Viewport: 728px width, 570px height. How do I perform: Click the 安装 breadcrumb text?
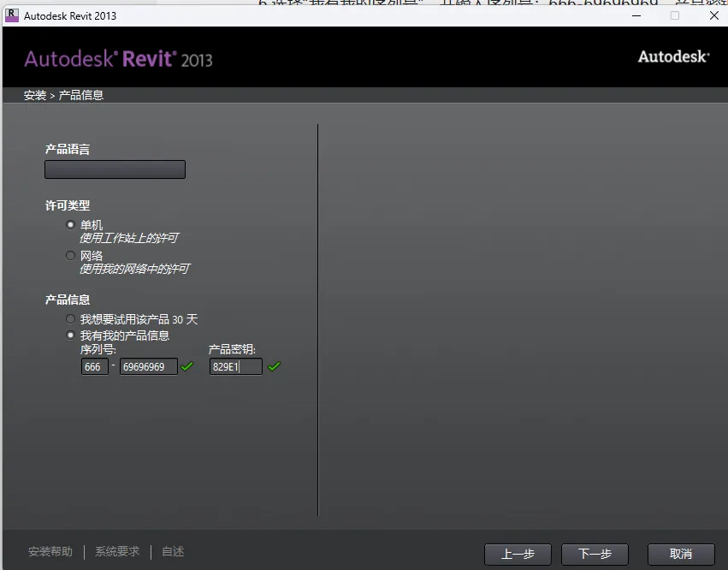(35, 95)
